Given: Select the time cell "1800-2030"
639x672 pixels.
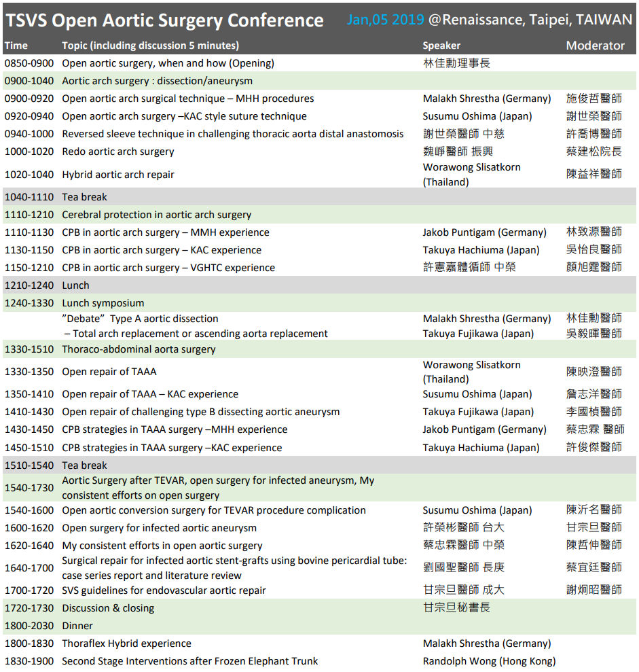Looking at the screenshot, I should (x=29, y=626).
